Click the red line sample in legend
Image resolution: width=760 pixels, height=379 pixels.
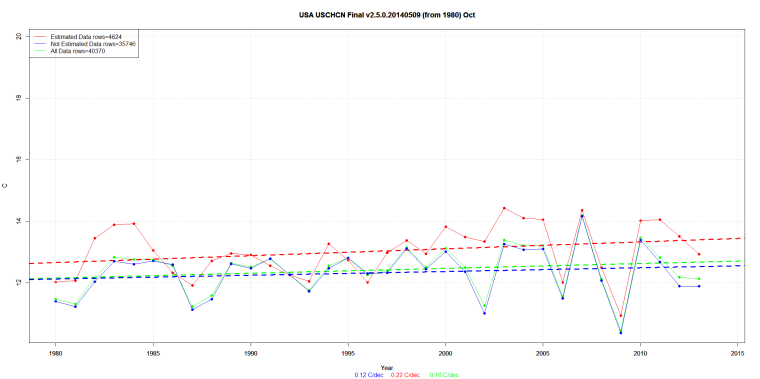point(40,37)
